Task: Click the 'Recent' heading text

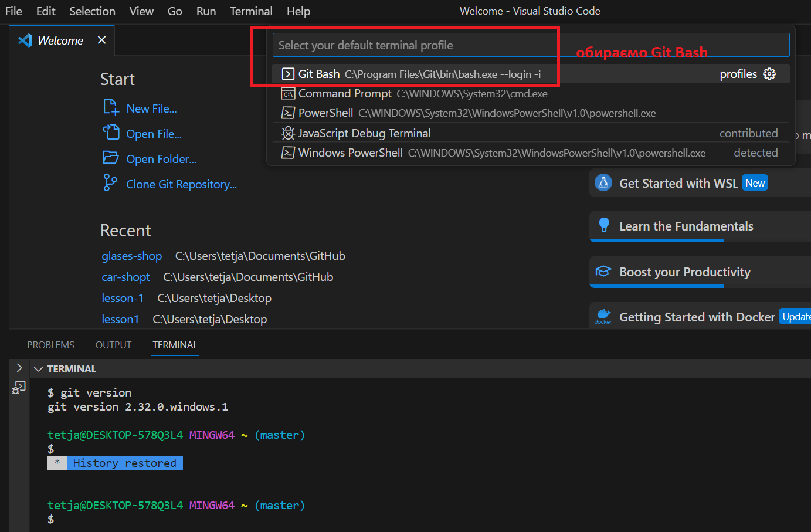Action: pos(125,231)
